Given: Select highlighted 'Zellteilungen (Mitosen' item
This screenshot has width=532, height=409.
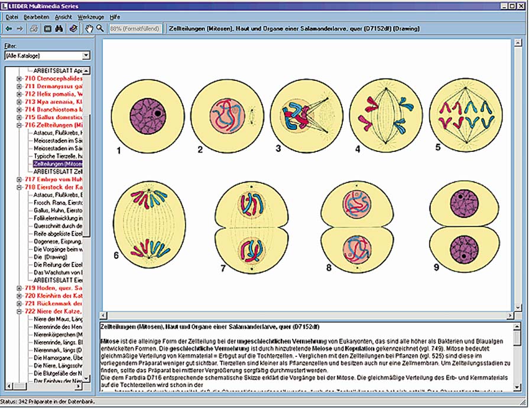Looking at the screenshot, I should (x=58, y=164).
